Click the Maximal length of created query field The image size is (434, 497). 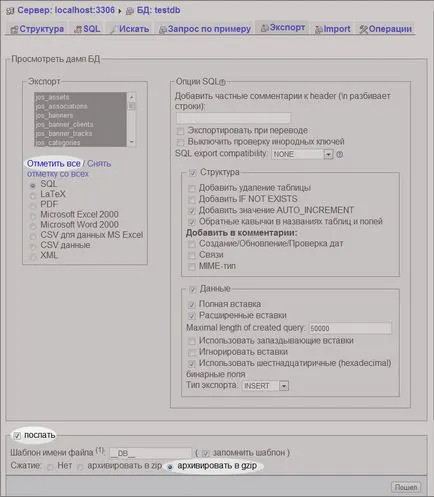(350, 328)
